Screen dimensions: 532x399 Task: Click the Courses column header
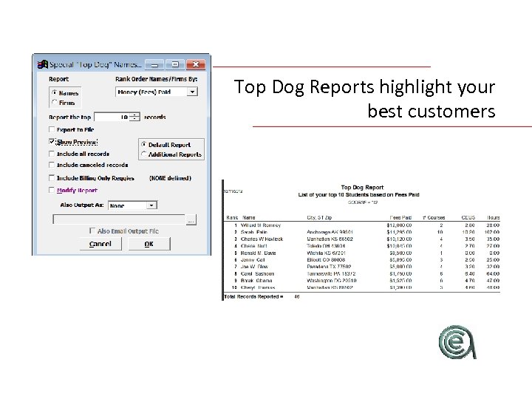tap(434, 217)
